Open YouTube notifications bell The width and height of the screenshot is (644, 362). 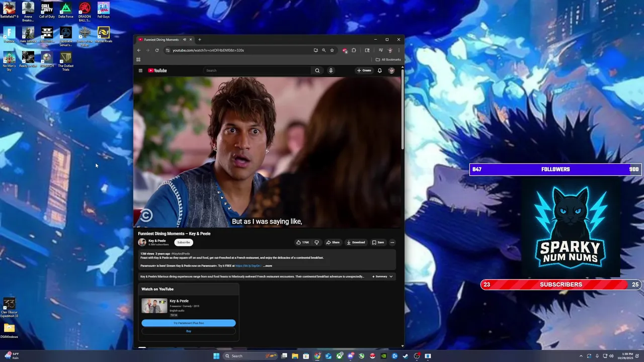click(379, 70)
